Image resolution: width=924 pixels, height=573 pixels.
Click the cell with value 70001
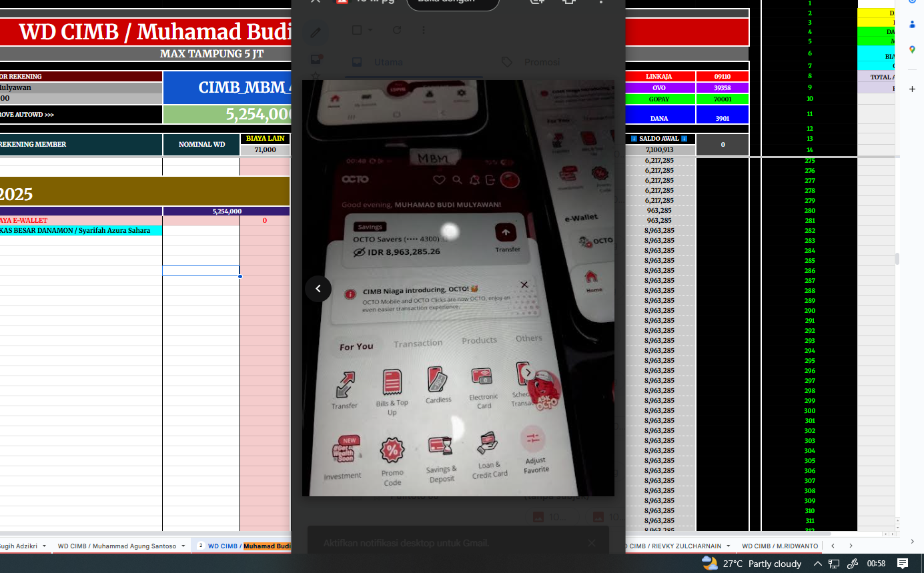point(723,99)
